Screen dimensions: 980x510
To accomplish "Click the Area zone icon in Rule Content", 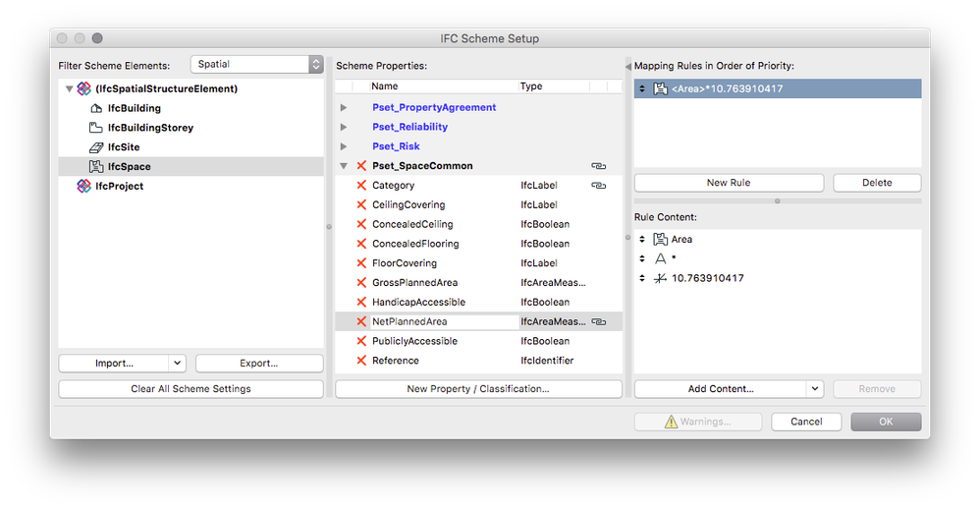I will (660, 239).
